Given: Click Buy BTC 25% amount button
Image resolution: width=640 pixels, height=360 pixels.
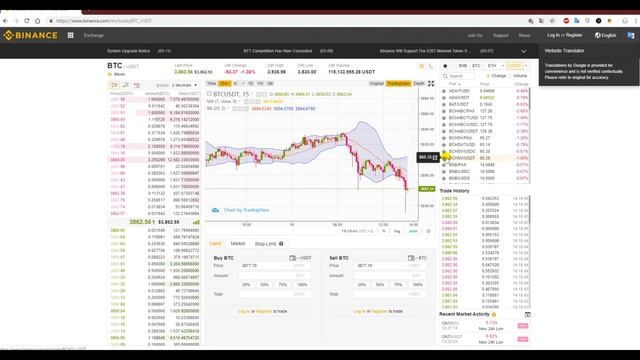Looking at the screenshot, I should pos(246,284).
